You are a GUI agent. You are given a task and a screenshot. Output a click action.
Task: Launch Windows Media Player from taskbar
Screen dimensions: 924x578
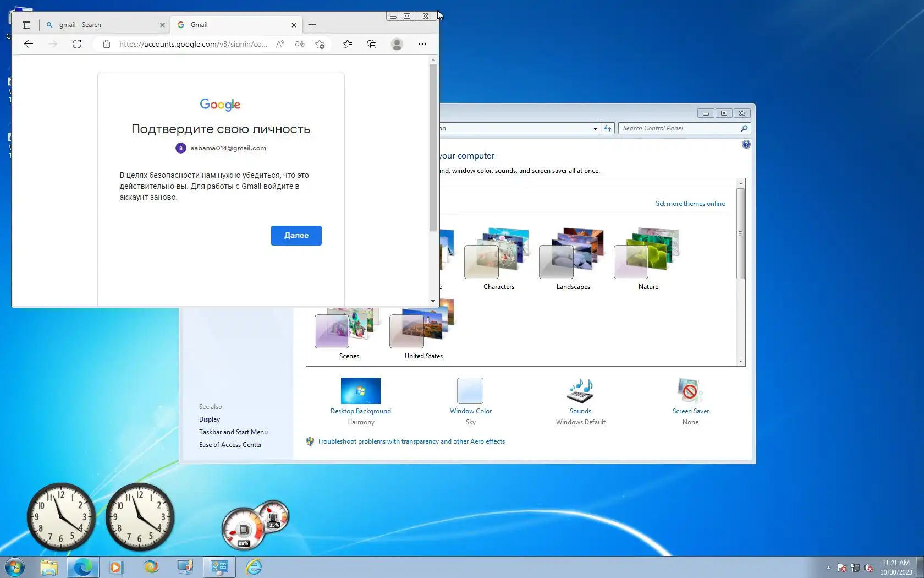(x=116, y=567)
